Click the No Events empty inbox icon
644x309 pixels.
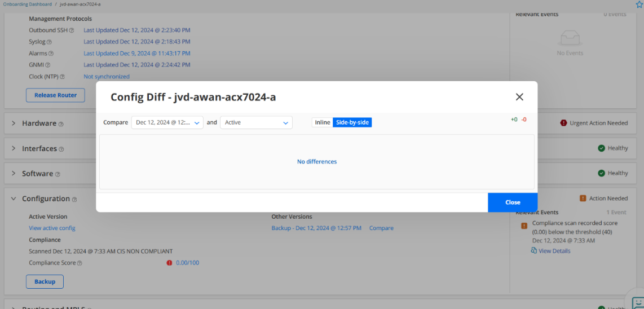point(570,38)
